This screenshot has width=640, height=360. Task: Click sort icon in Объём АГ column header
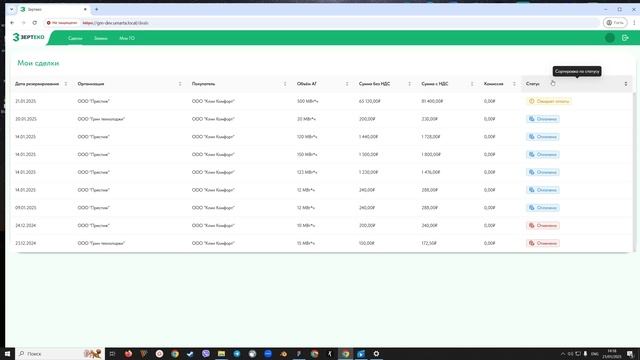(x=347, y=84)
